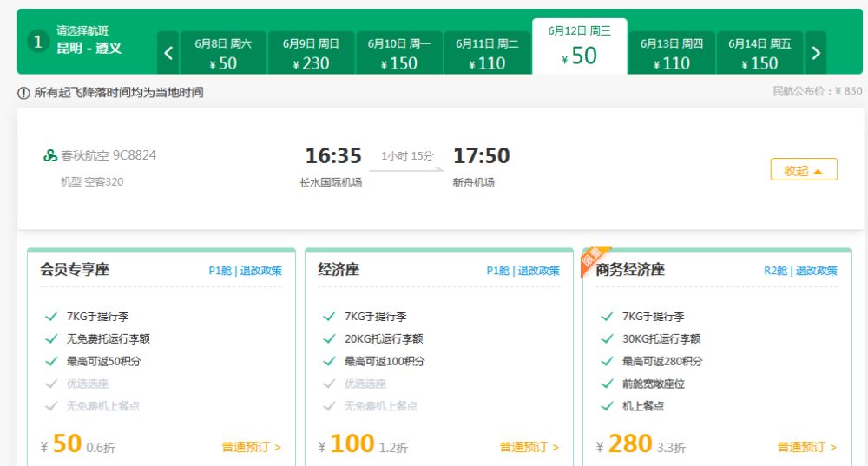Click the 会员专享座 card title

pyautogui.click(x=75, y=270)
